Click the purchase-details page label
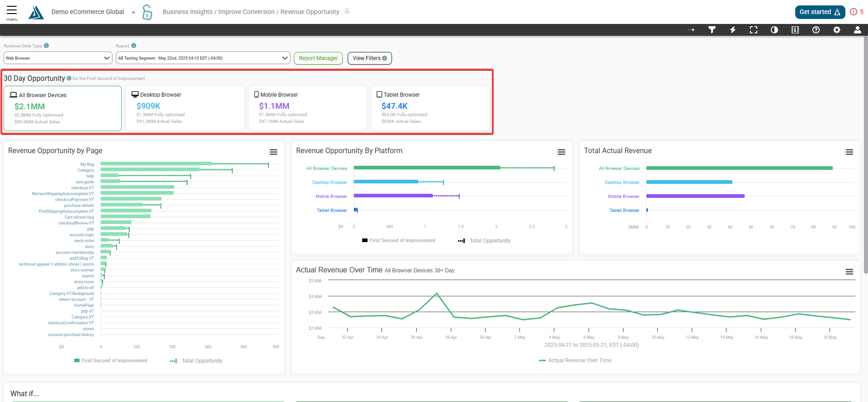Image resolution: width=868 pixels, height=402 pixels. (79, 206)
